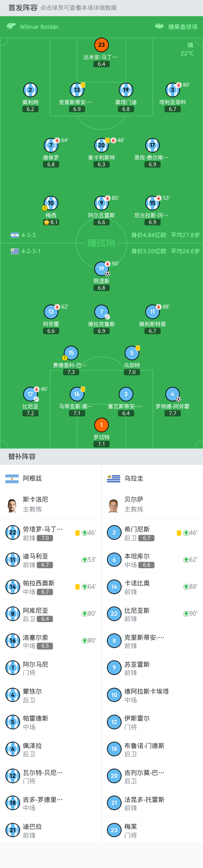This screenshot has width=203, height=868.
Task: Click 麦卡利斯特 rating 6.3 badge
Action: (101, 165)
